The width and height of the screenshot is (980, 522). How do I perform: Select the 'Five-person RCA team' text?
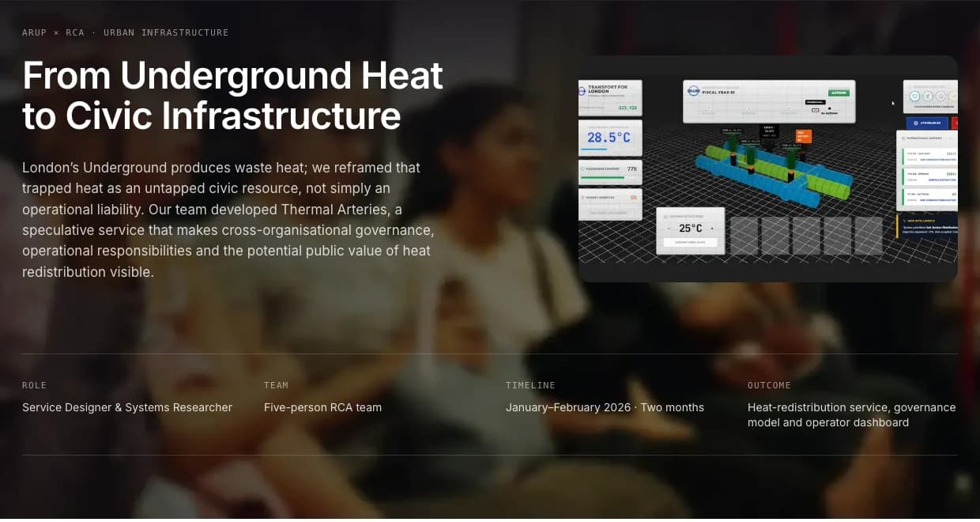[322, 407]
